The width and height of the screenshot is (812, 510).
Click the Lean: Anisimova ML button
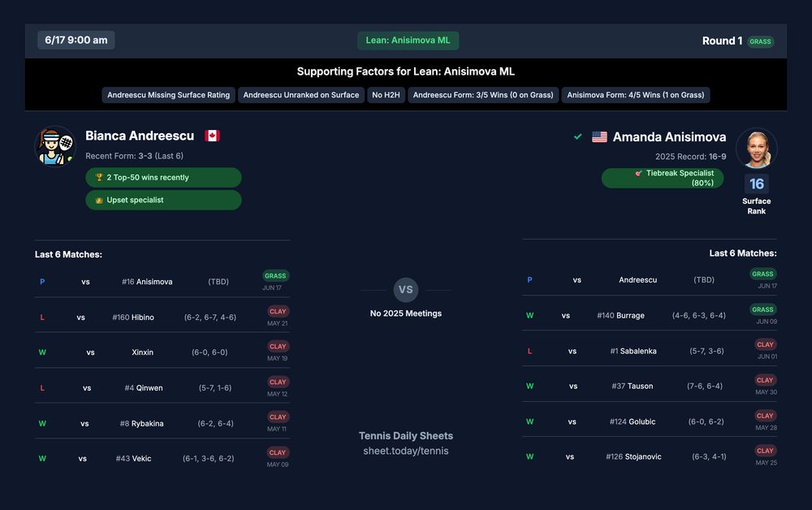tap(408, 41)
